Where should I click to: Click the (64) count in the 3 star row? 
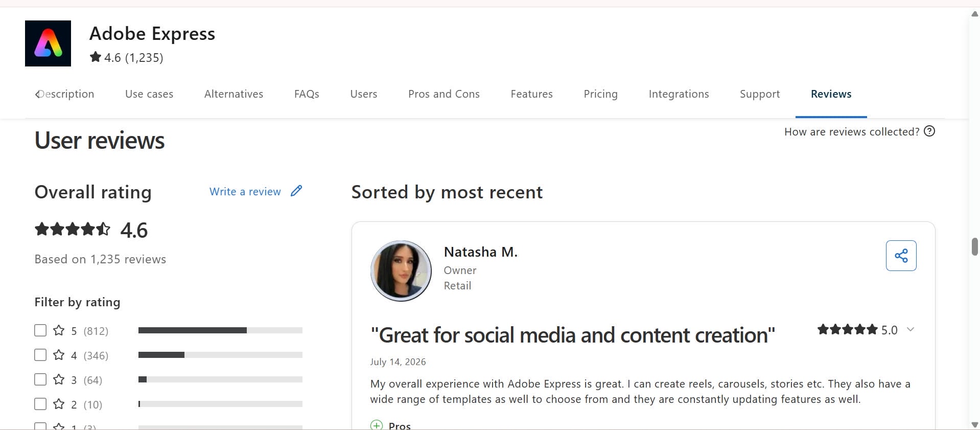(x=93, y=380)
